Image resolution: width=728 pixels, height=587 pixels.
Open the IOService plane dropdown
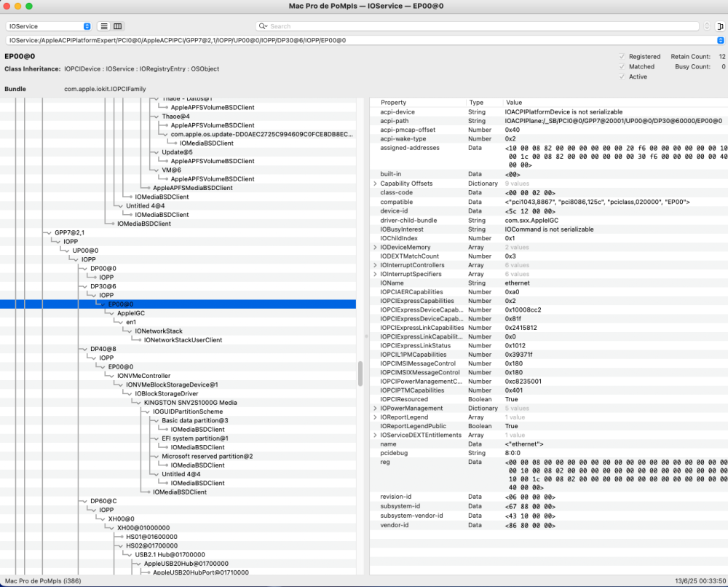pos(48,26)
